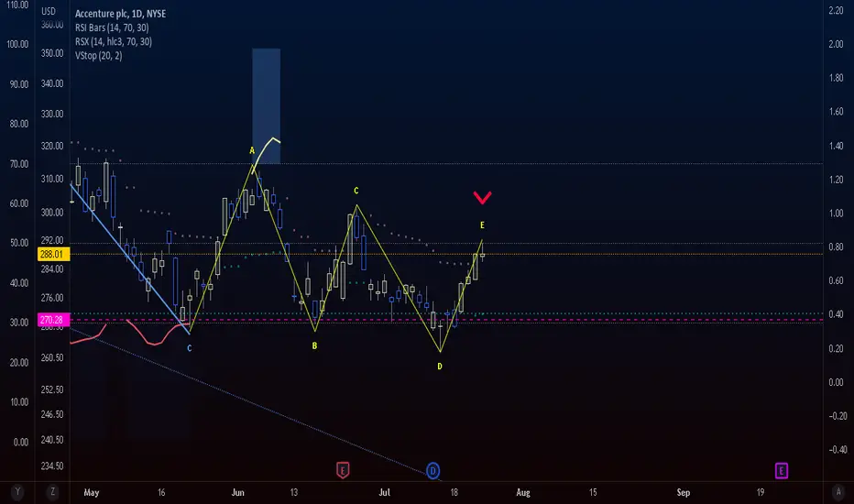Click the 19 date tick after Sep
Viewport: 854px width, 504px height.
(x=761, y=493)
